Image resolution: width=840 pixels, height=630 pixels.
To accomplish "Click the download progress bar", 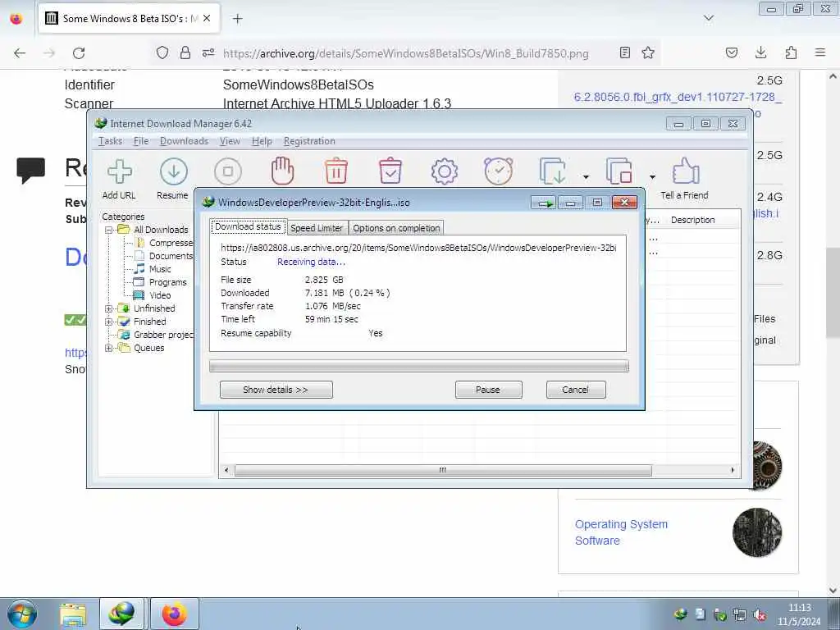I will point(419,367).
